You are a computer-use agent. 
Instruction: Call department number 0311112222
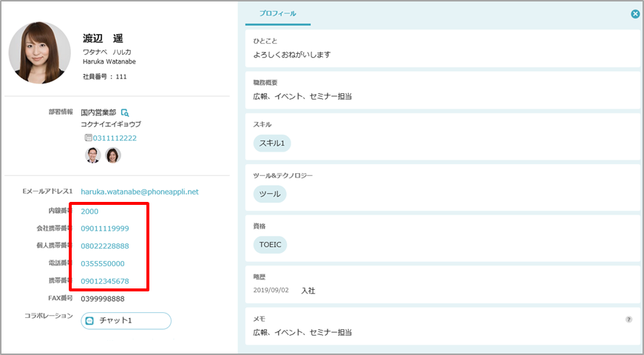(115, 138)
